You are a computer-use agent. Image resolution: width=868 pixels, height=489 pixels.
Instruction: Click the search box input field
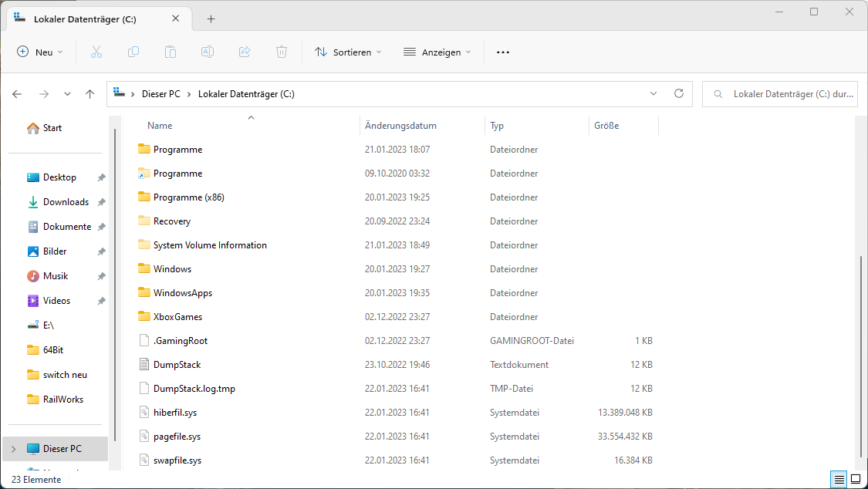coord(780,94)
